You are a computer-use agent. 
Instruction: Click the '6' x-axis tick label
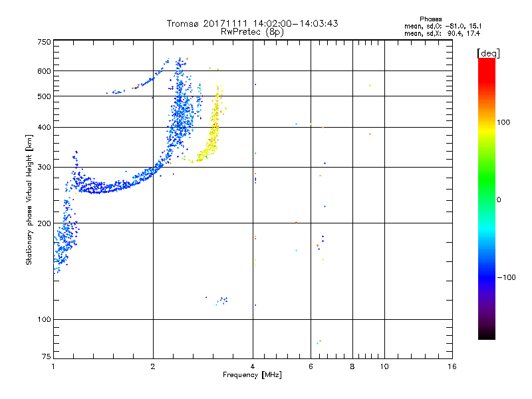point(311,366)
